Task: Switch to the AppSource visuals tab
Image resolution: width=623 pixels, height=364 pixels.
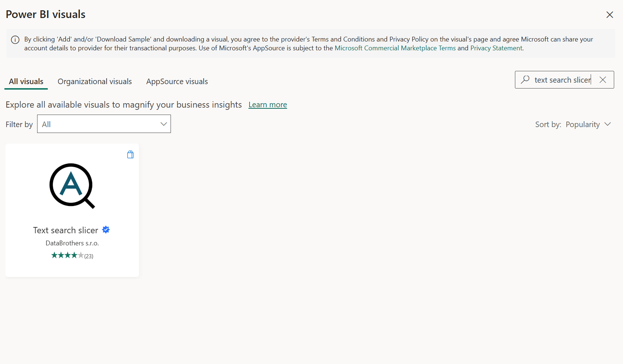Action: coord(177,82)
